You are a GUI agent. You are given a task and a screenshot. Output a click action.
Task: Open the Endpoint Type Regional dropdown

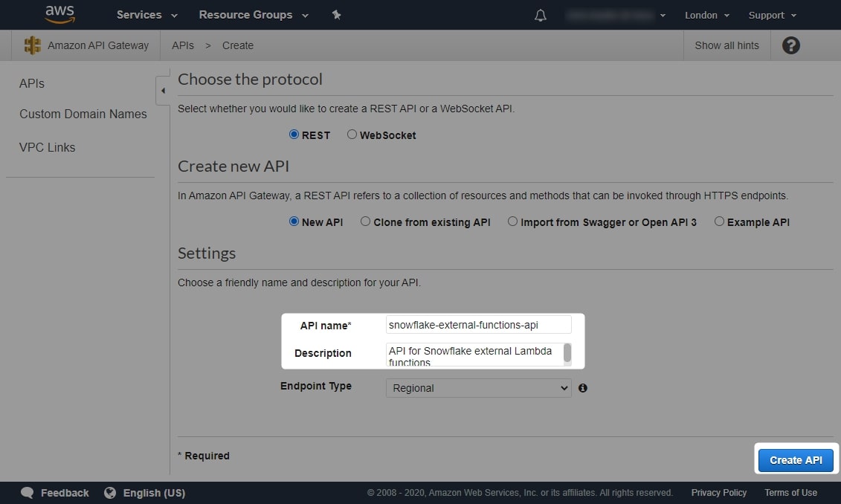tap(478, 387)
